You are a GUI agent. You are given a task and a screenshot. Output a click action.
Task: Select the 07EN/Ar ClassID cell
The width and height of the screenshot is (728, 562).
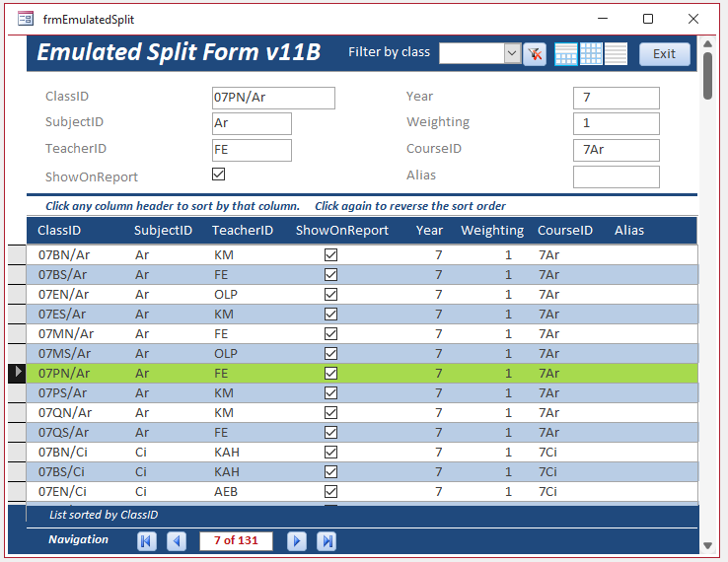63,294
